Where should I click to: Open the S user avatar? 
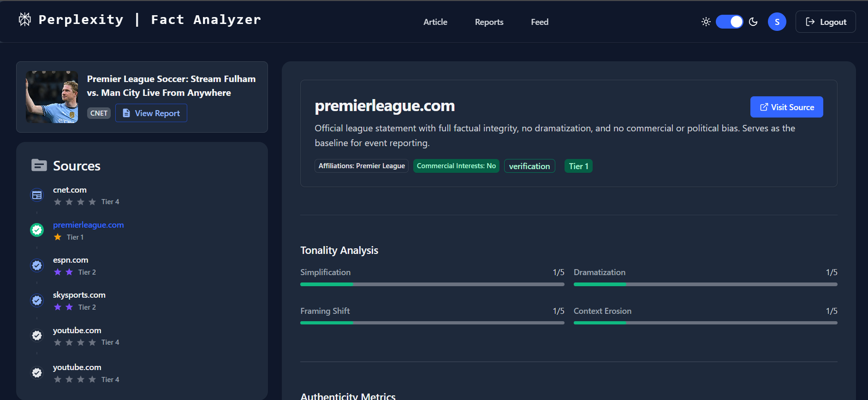777,22
